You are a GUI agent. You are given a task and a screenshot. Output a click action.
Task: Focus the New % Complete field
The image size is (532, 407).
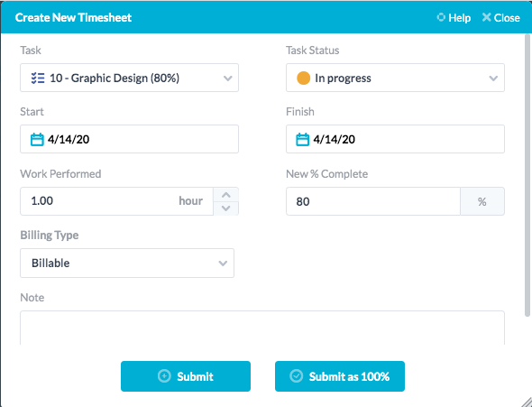tap(373, 201)
